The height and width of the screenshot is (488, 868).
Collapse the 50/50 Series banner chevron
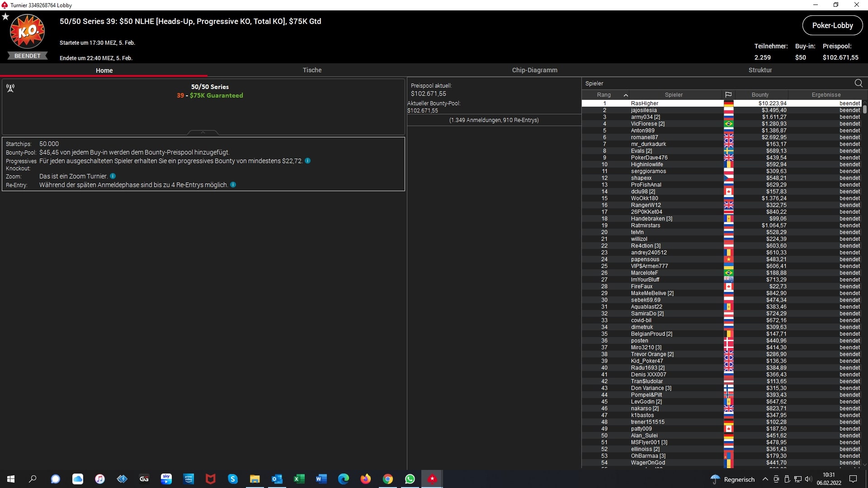coord(203,132)
